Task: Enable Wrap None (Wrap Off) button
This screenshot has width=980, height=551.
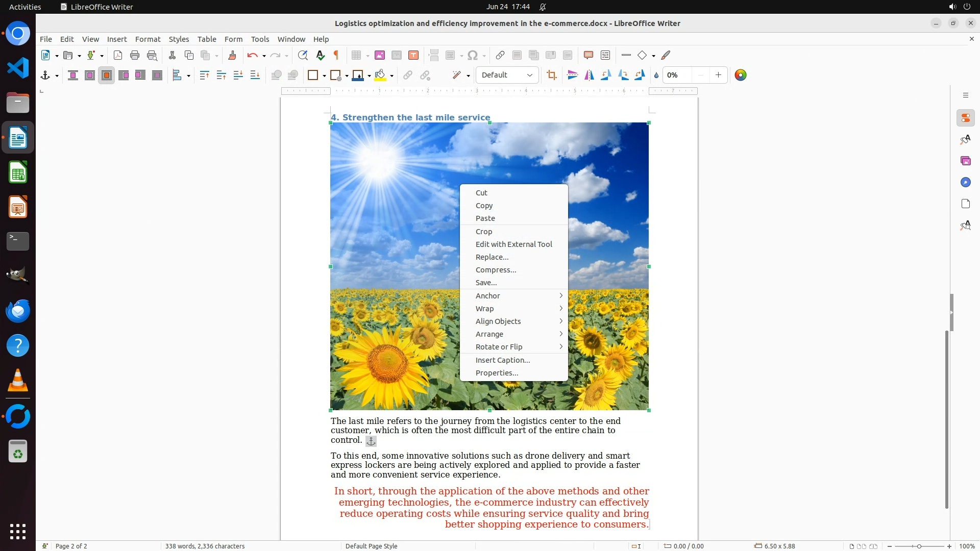Action: point(73,75)
